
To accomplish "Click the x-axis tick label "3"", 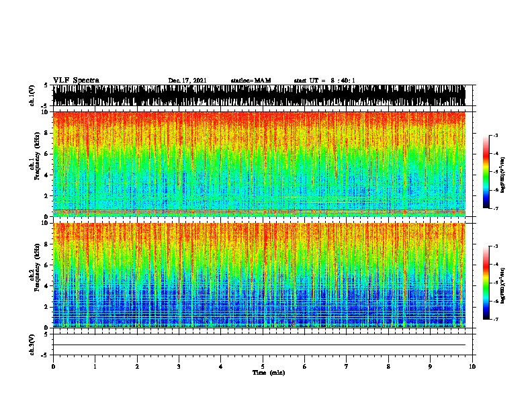I will point(179,367).
